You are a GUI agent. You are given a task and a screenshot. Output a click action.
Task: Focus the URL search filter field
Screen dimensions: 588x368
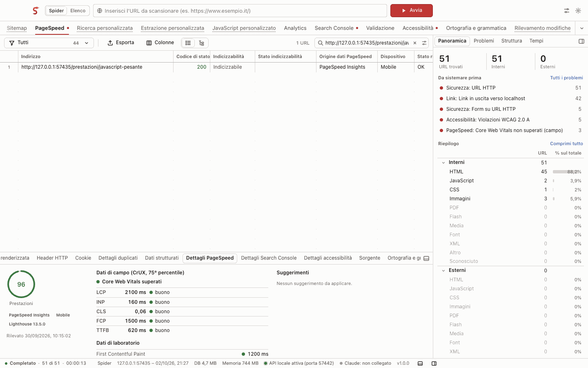point(367,43)
